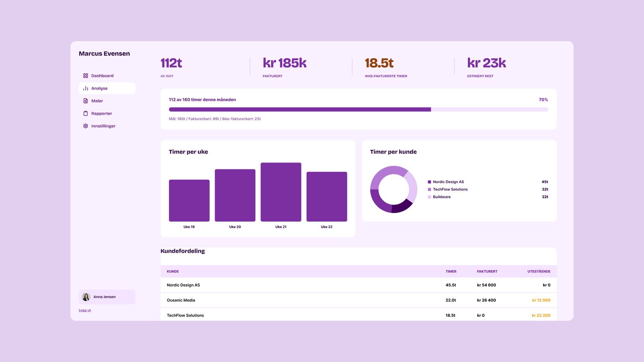Click the 70% progress label
644x362 pixels.
coord(543,100)
